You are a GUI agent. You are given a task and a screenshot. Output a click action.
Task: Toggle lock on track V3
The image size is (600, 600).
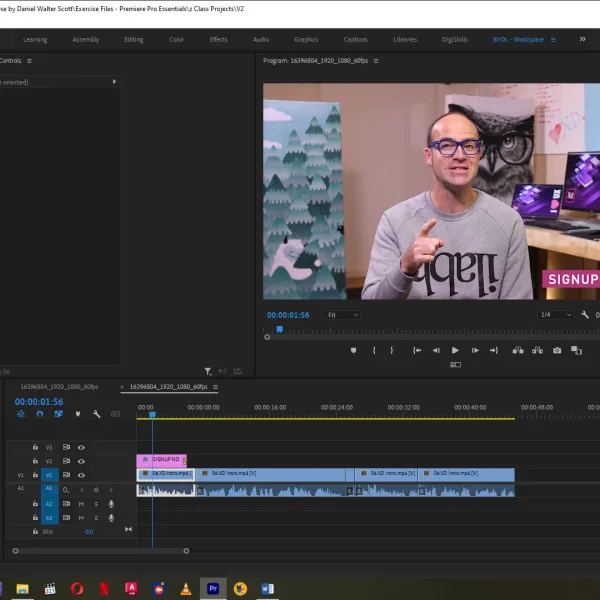pyautogui.click(x=35, y=447)
